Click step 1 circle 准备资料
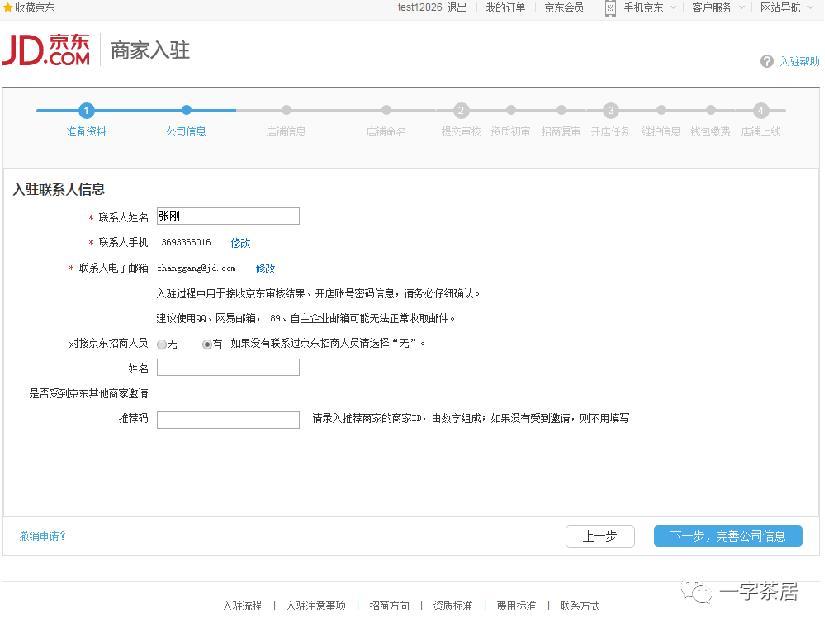The width and height of the screenshot is (825, 627). pyautogui.click(x=86, y=110)
